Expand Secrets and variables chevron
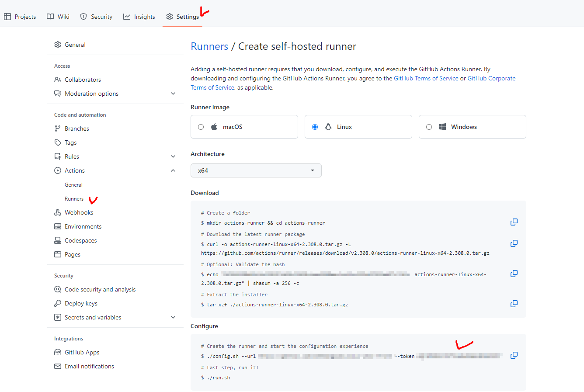 pyautogui.click(x=173, y=317)
